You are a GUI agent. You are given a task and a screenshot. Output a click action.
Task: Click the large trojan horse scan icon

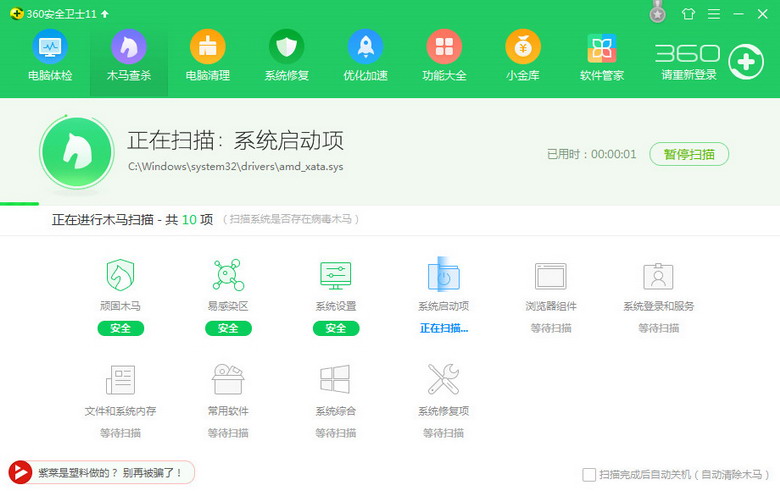pyautogui.click(x=77, y=152)
